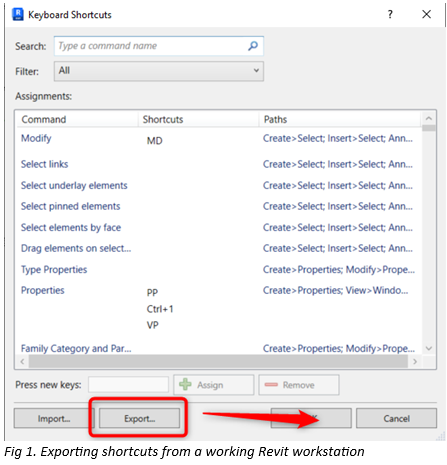447x465 pixels.
Task: Select the Select underlay elements command
Action: [74, 185]
